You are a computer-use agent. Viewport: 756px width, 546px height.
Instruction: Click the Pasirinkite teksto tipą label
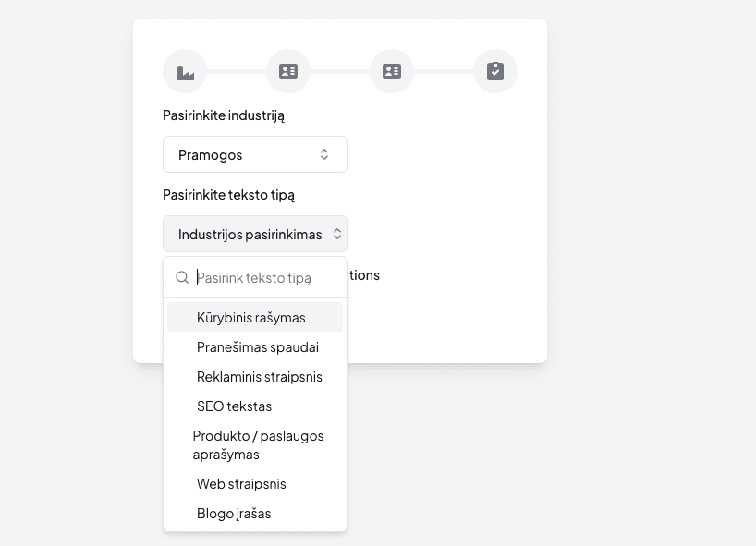(x=228, y=195)
